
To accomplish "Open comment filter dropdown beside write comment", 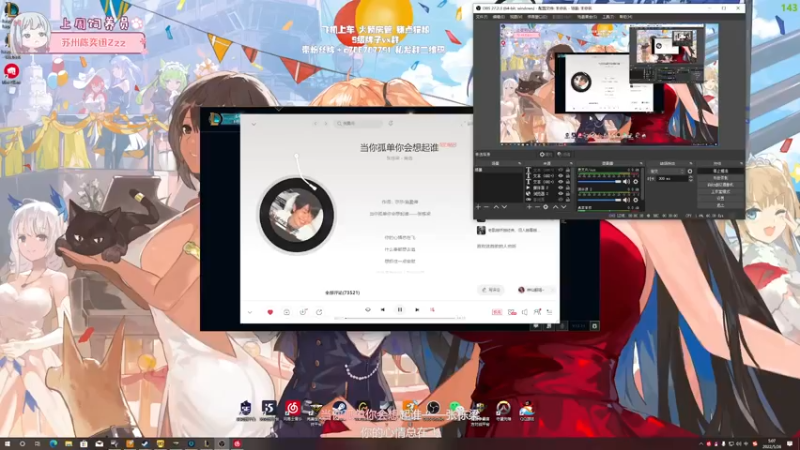I will pyautogui.click(x=535, y=290).
